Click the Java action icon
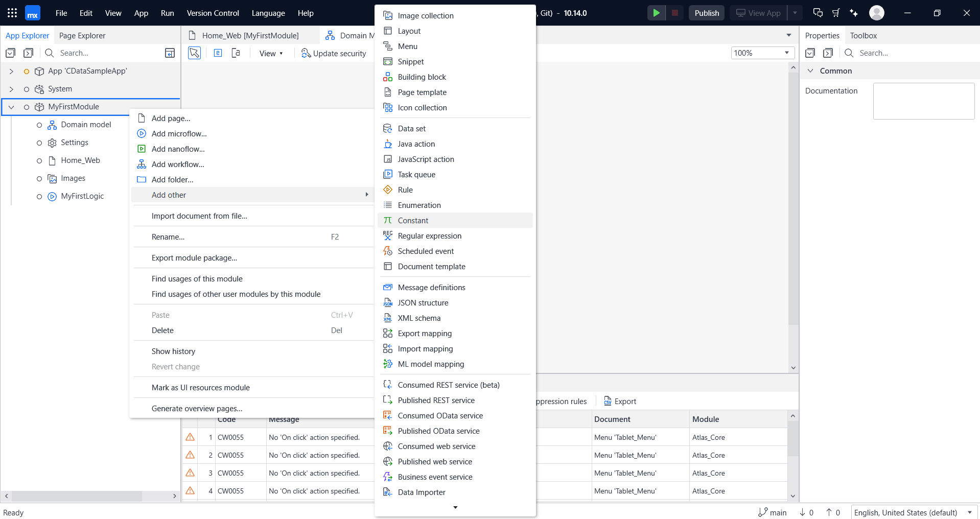The image size is (980, 519). (388, 144)
